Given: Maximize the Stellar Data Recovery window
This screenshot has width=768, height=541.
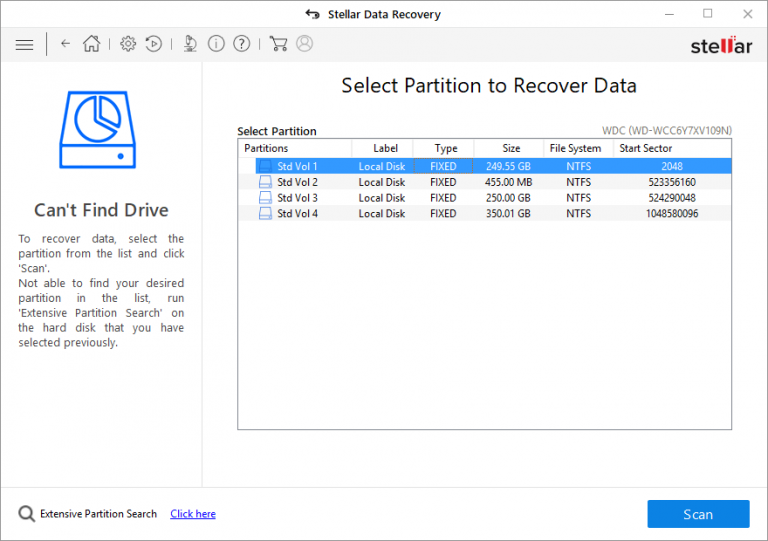Looking at the screenshot, I should pos(708,14).
